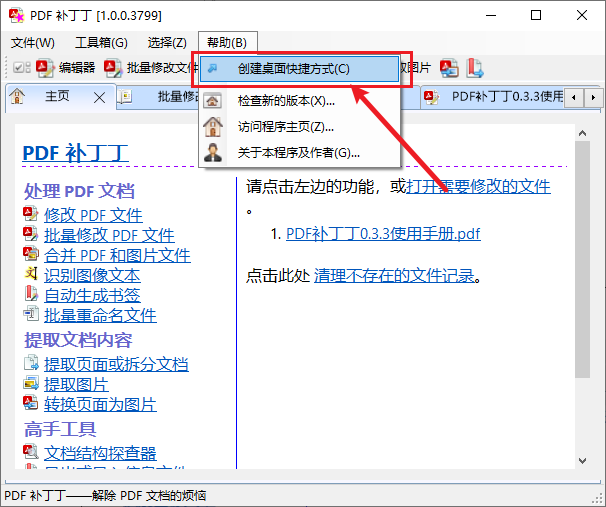Click the 打开需要修改的文件 link
Viewport: 606px width, 507px height.
[478, 186]
